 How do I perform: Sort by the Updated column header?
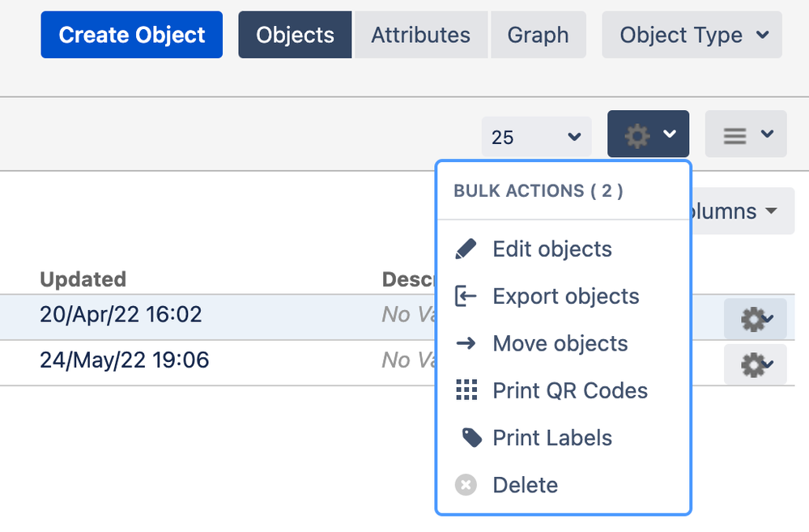pyautogui.click(x=83, y=279)
